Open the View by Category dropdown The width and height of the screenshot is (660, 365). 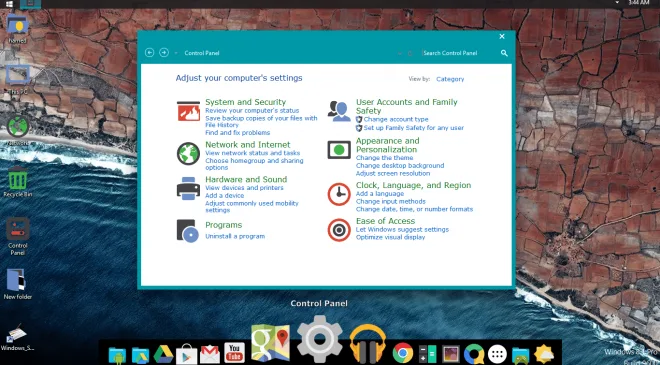[450, 79]
